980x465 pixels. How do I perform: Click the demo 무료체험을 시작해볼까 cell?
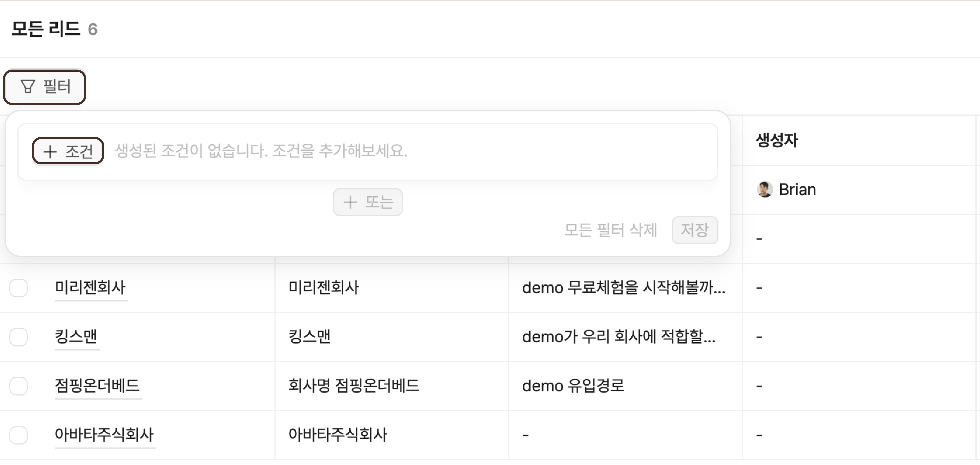coord(623,288)
